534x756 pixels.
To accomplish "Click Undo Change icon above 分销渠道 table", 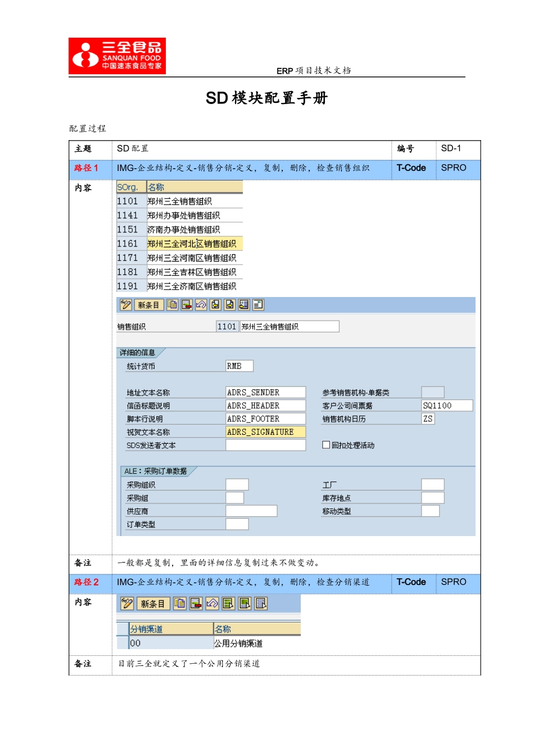I will point(212,604).
